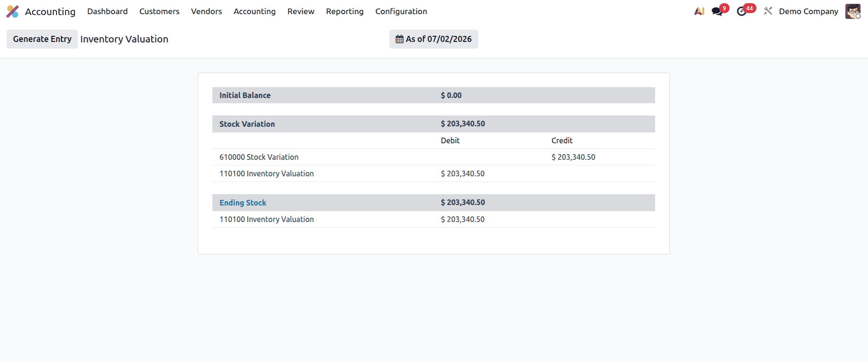Viewport: 868px width, 362px height.
Task: Open the user avatar menu
Action: tap(853, 11)
